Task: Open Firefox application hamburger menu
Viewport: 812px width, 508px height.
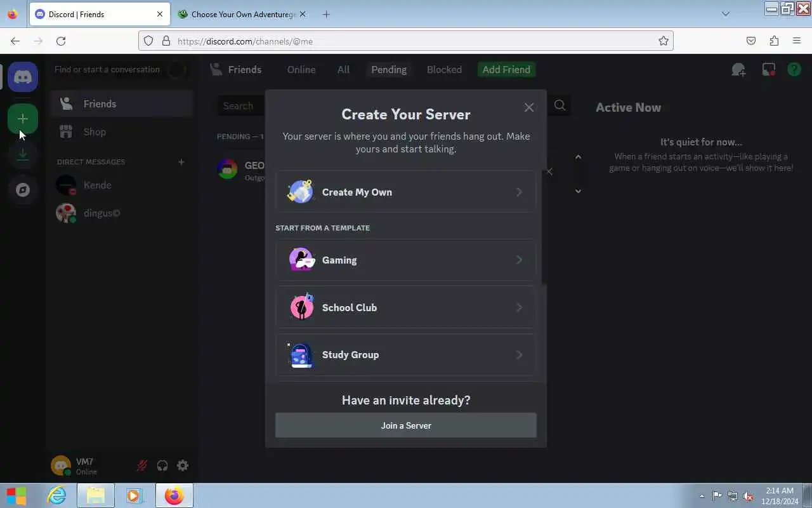Action: (797, 41)
